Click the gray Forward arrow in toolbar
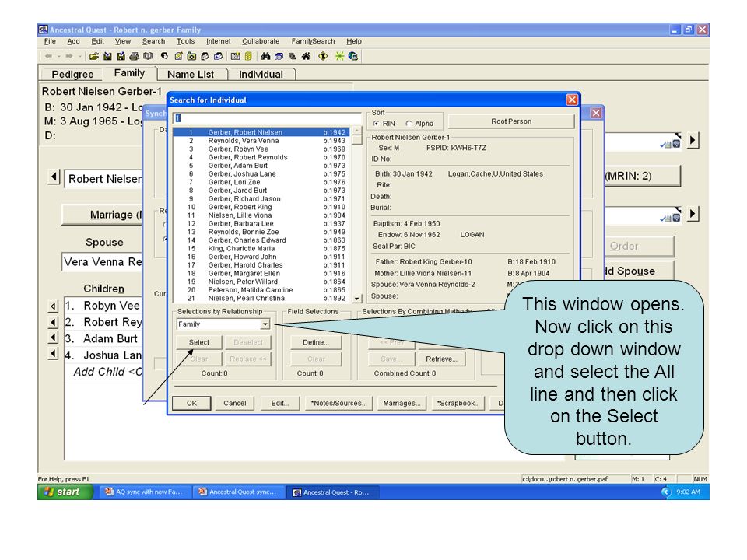This screenshot has height=560, width=747. [69, 56]
